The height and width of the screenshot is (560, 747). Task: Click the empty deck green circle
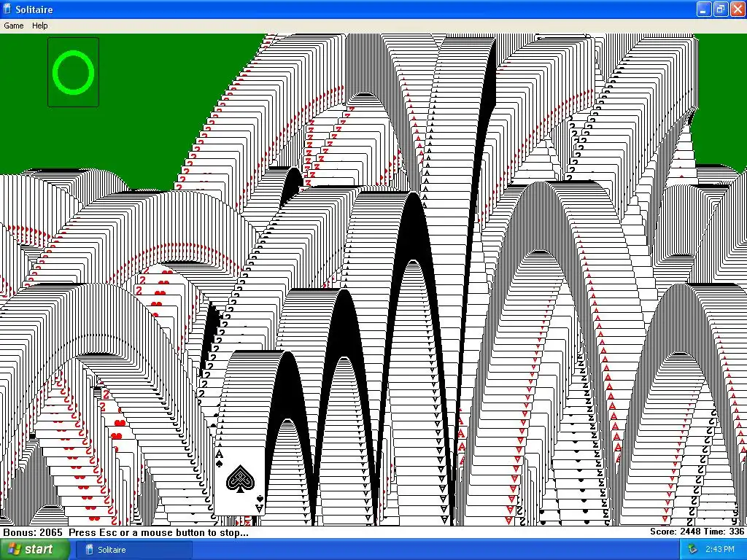(x=74, y=72)
